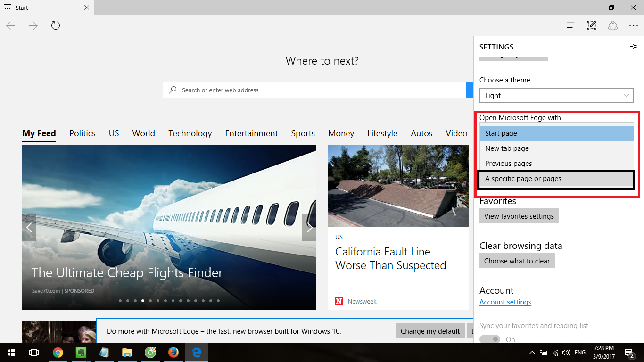This screenshot has height=362, width=644.
Task: Launch Firefox from the taskbar
Action: click(x=173, y=353)
